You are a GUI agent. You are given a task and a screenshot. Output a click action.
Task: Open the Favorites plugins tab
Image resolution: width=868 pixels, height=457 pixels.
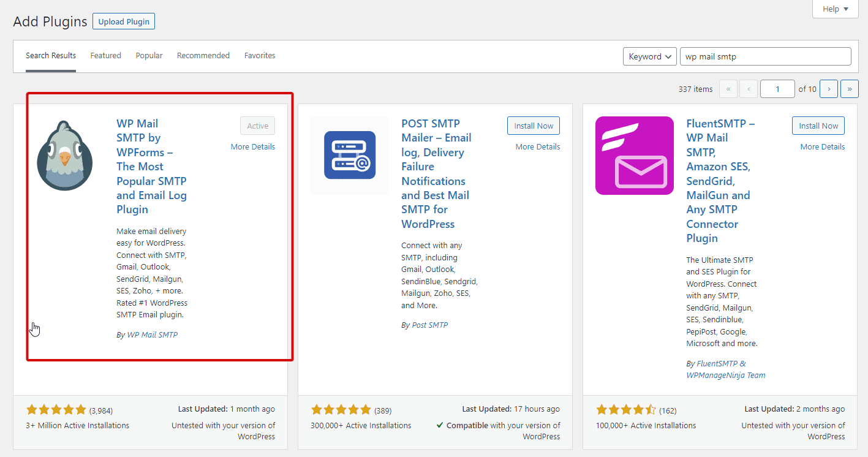[260, 56]
